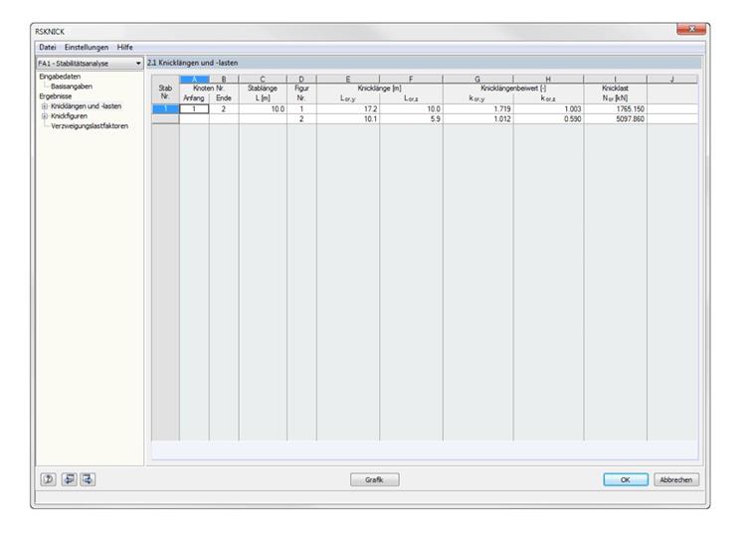Select Verzweigungslastfaktoren in the tree
Screen dimensions: 756x540
click(90, 126)
